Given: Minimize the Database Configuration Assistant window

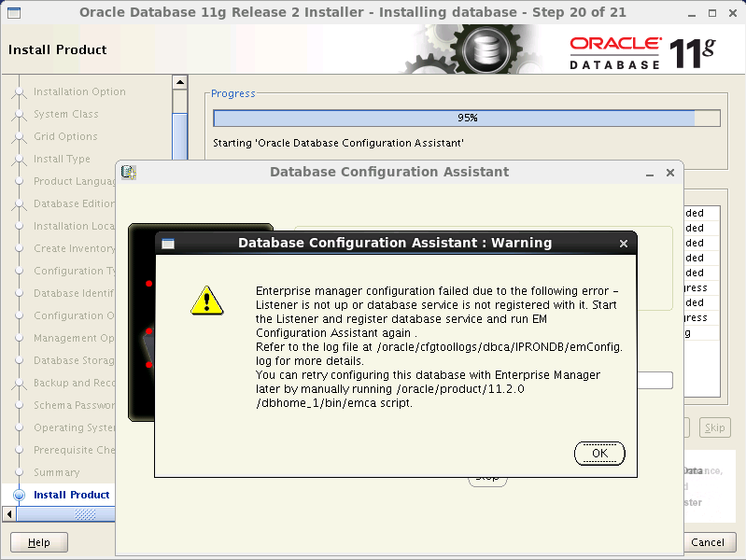Looking at the screenshot, I should point(649,173).
